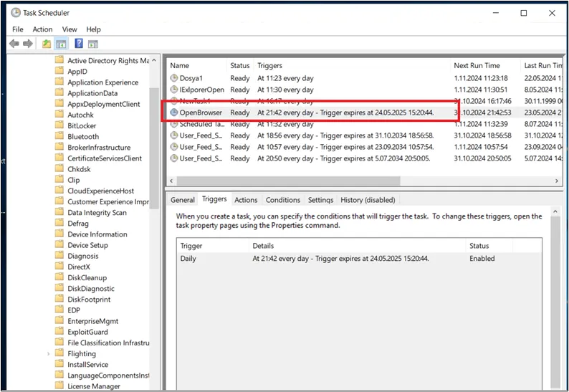Screen dimensions: 569x392
Task: Select the CertificateServicesClient folder
Action: click(x=105, y=158)
